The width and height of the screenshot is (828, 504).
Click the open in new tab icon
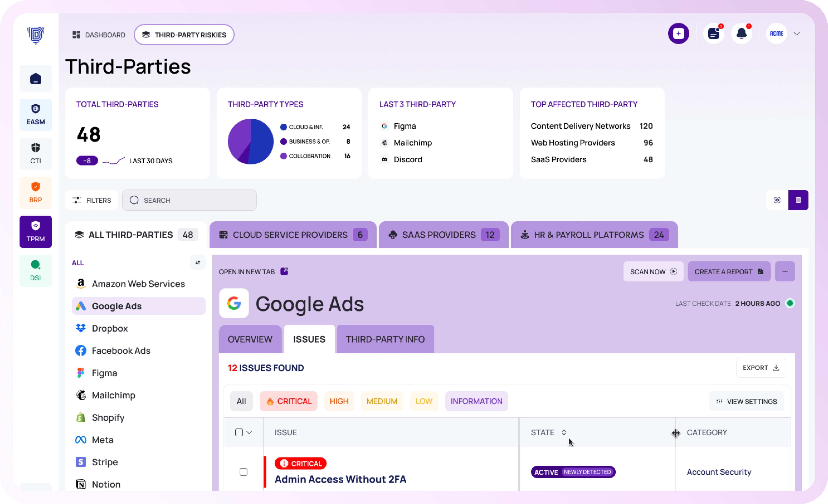click(284, 271)
